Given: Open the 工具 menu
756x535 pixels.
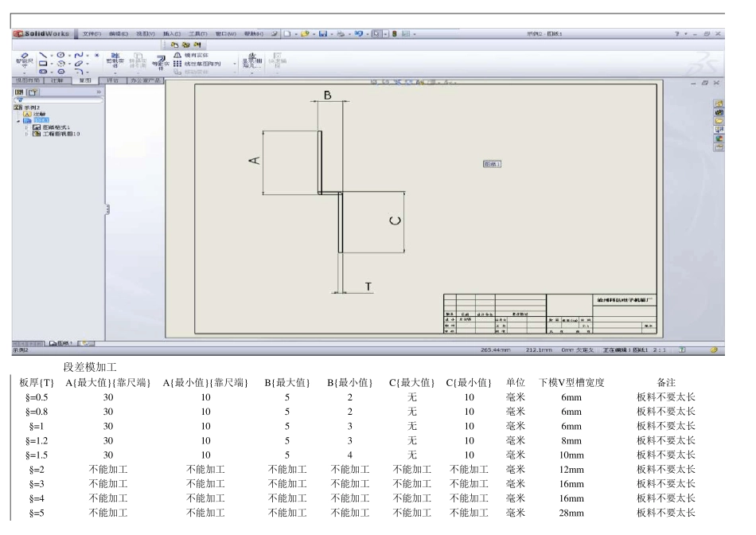Looking at the screenshot, I should pyautogui.click(x=196, y=35).
